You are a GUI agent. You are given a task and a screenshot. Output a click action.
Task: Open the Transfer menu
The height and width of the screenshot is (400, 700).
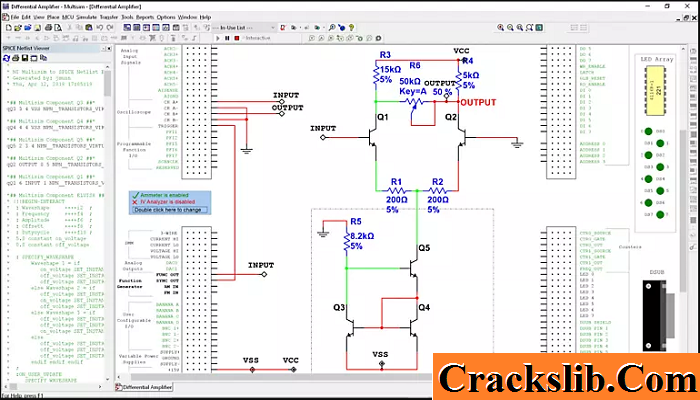(109, 17)
